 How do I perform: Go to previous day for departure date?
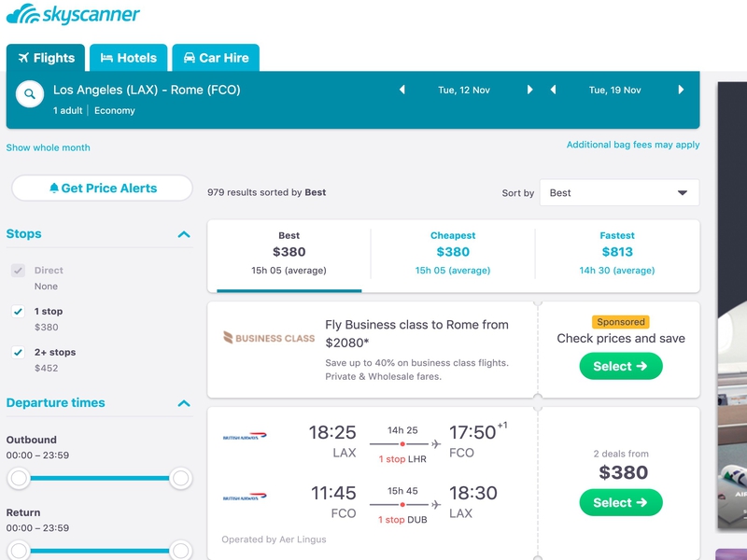click(x=402, y=91)
